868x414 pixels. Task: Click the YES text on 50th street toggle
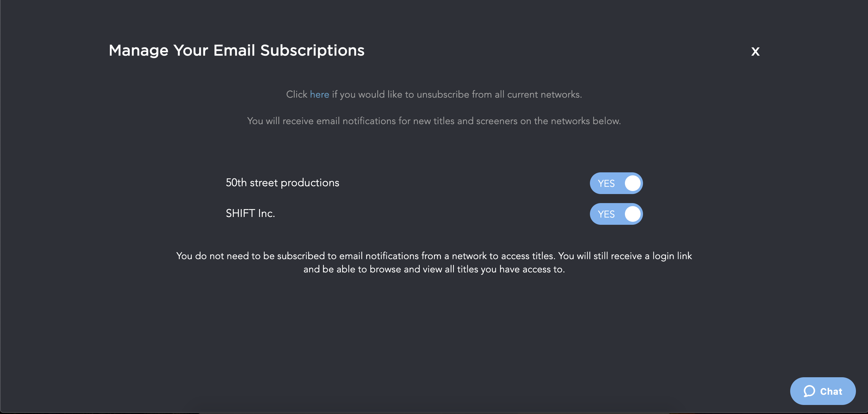click(606, 183)
